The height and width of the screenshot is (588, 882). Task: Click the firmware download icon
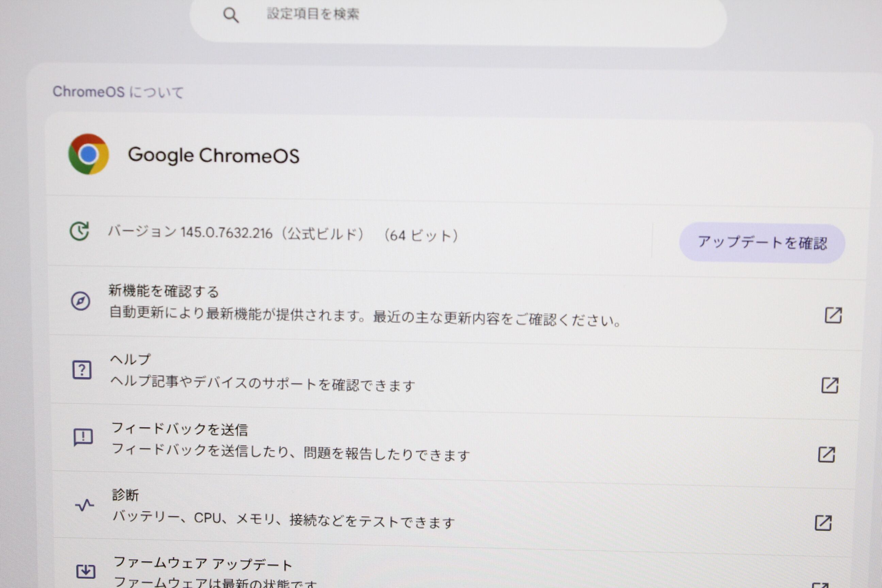[x=86, y=572]
